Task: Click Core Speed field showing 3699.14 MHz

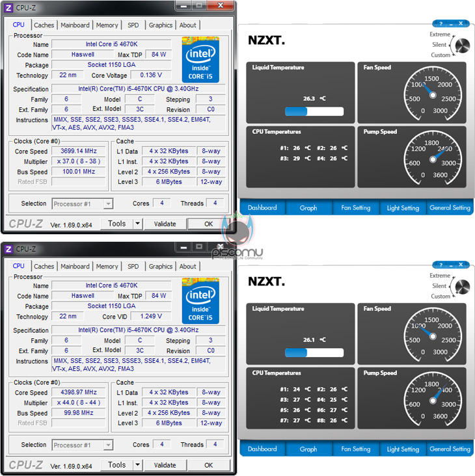Action: (x=79, y=151)
